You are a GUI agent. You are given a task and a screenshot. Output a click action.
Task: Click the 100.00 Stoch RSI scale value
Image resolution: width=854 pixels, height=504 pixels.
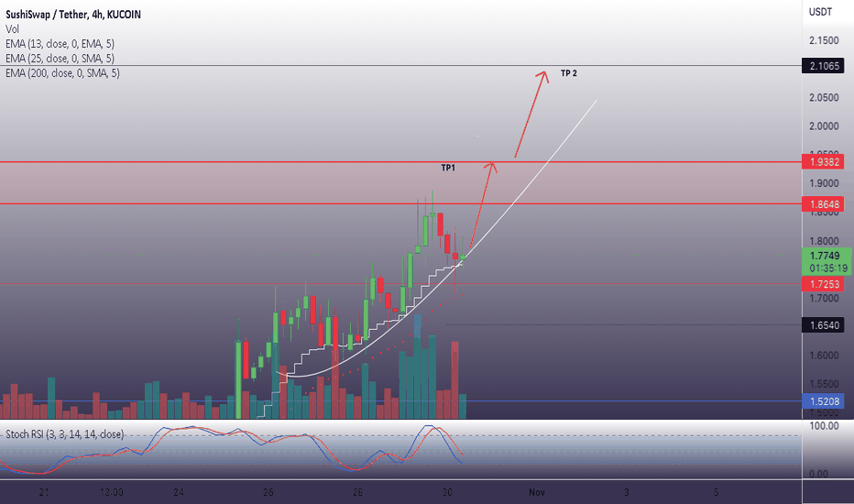tap(824, 425)
